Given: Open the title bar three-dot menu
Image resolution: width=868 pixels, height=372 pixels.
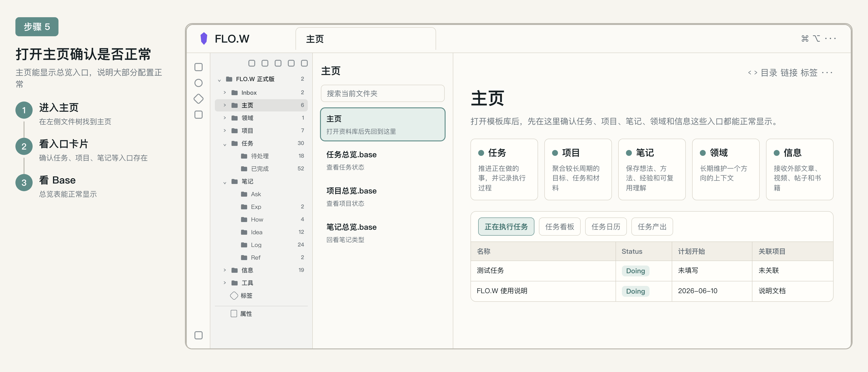Looking at the screenshot, I should point(830,39).
